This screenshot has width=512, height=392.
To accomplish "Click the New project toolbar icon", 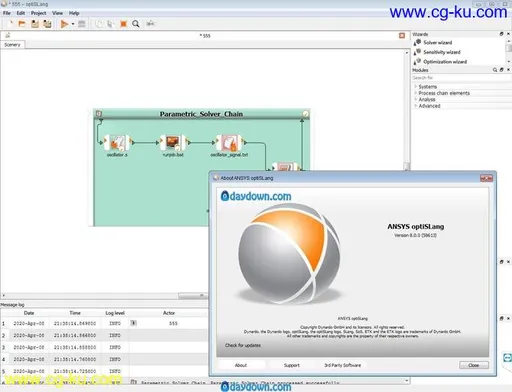I will (10, 24).
